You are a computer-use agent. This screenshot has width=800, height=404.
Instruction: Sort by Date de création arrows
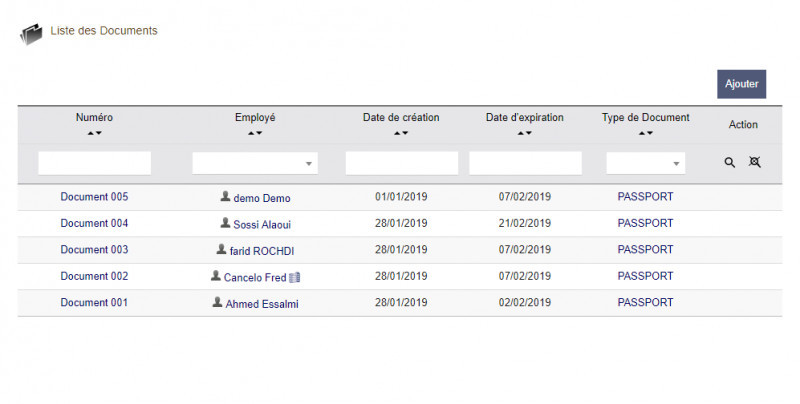401,133
